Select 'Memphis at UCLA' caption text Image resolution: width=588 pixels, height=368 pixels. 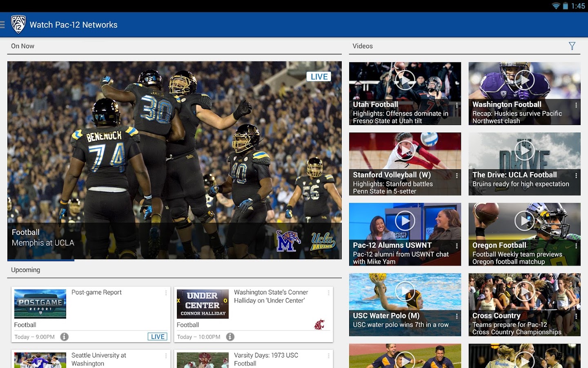[43, 243]
